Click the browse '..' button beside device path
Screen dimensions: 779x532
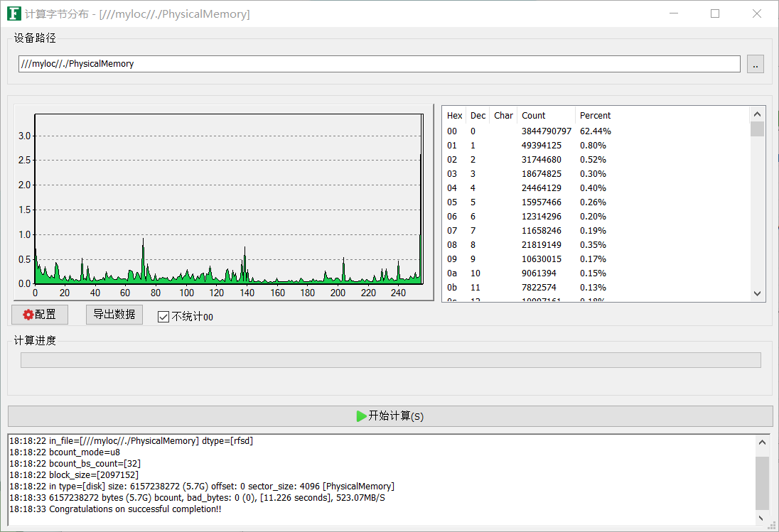(755, 64)
